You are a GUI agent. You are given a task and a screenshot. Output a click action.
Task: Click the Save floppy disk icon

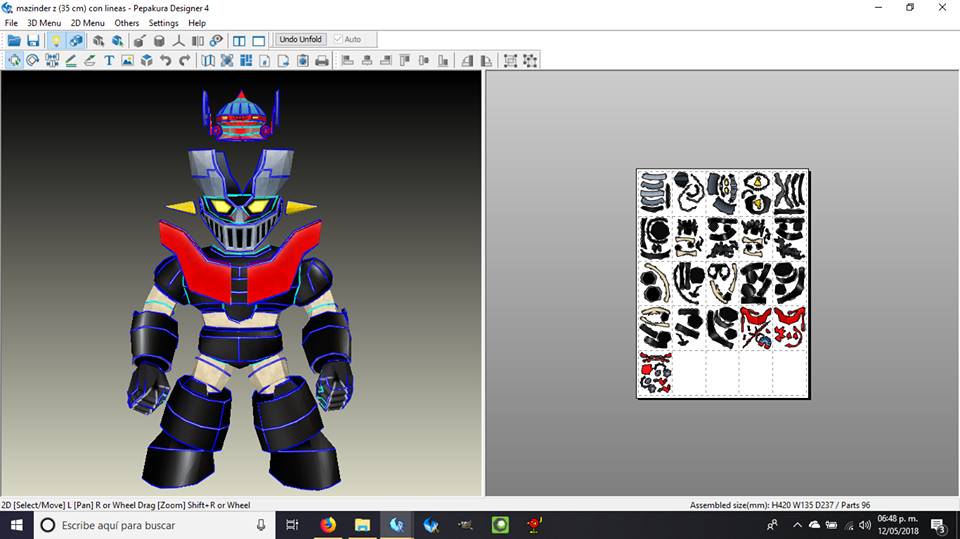(x=33, y=41)
